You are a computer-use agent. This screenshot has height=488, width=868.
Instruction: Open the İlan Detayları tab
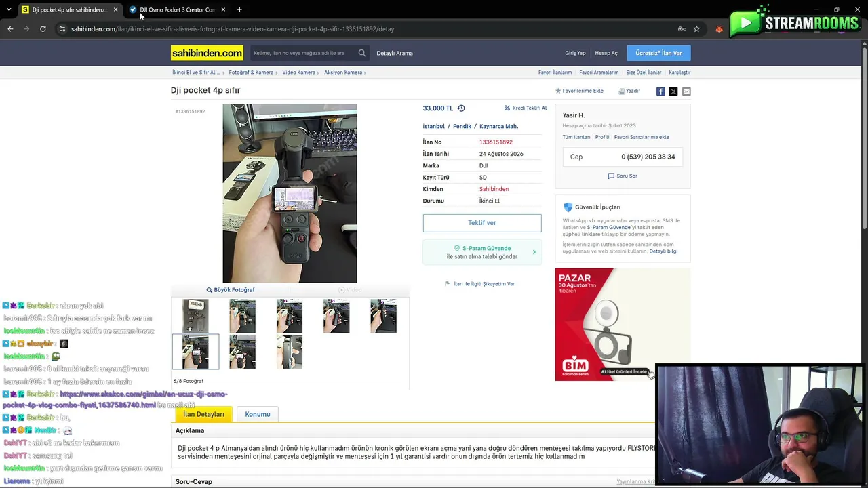(203, 414)
